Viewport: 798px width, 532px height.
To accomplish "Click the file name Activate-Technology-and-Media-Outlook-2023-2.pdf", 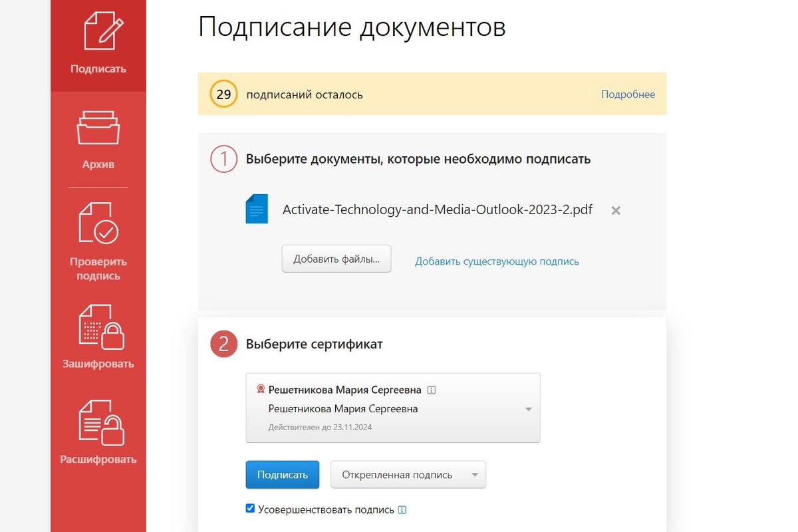I will pos(438,210).
